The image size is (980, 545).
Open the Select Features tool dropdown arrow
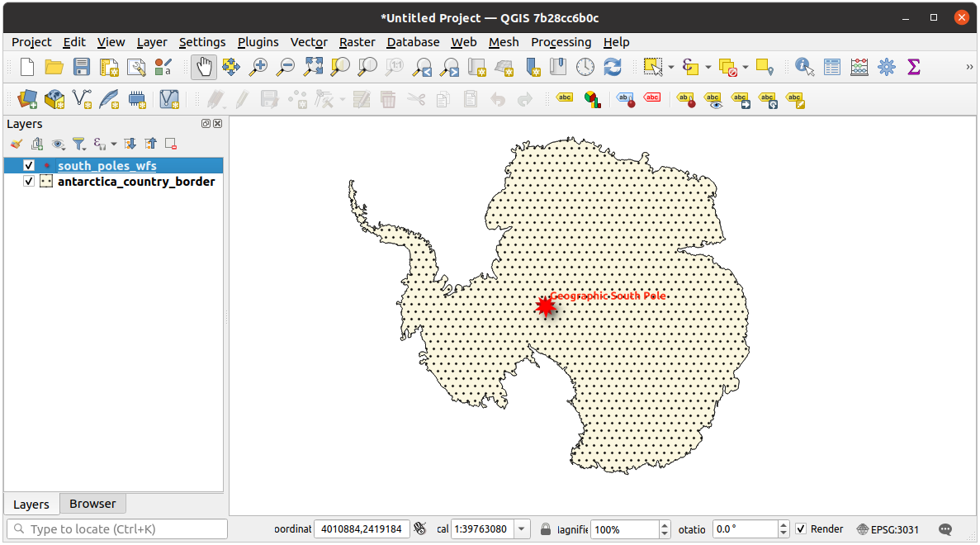pyautogui.click(x=671, y=67)
